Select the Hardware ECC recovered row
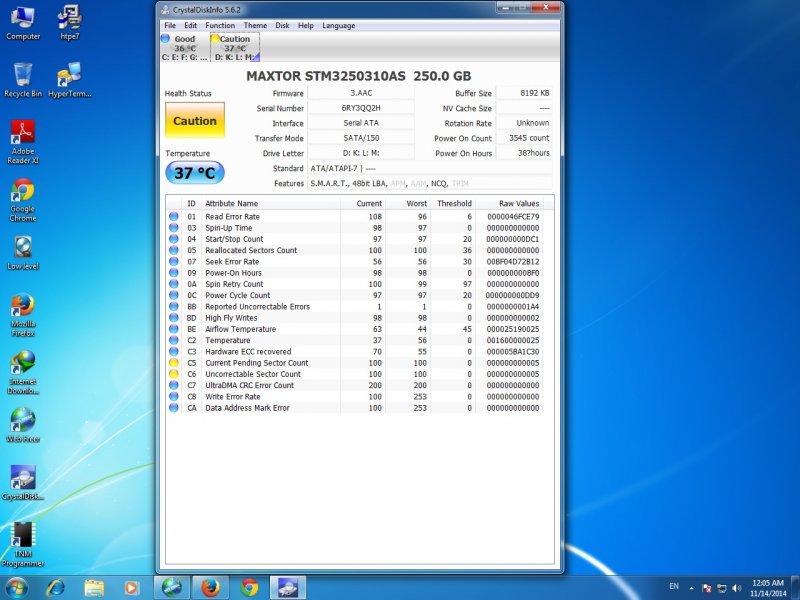Viewport: 800px width, 600px height. click(x=355, y=352)
